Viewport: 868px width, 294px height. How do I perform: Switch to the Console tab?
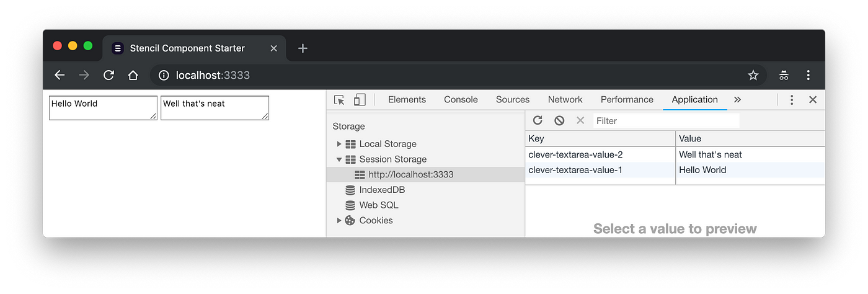(461, 99)
